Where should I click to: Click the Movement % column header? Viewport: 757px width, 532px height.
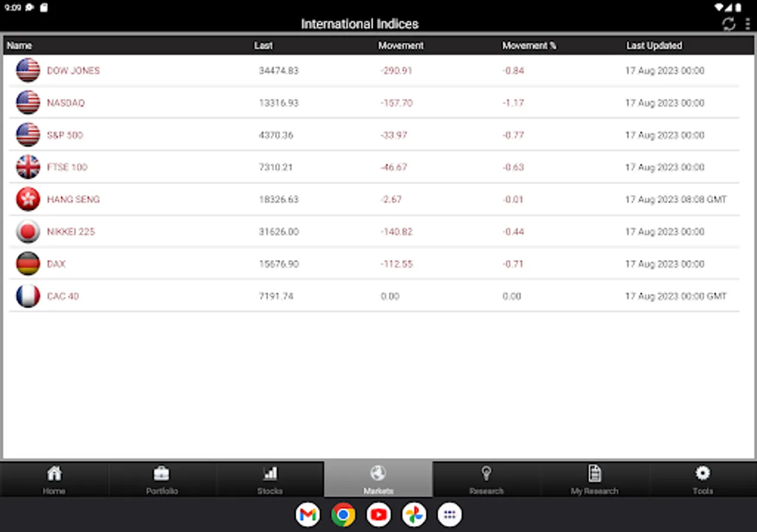(x=529, y=46)
